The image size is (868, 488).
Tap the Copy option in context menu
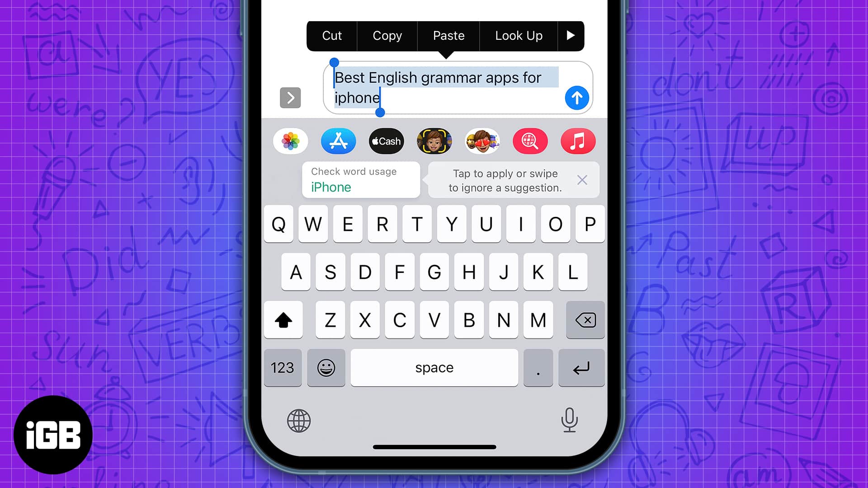coord(387,36)
